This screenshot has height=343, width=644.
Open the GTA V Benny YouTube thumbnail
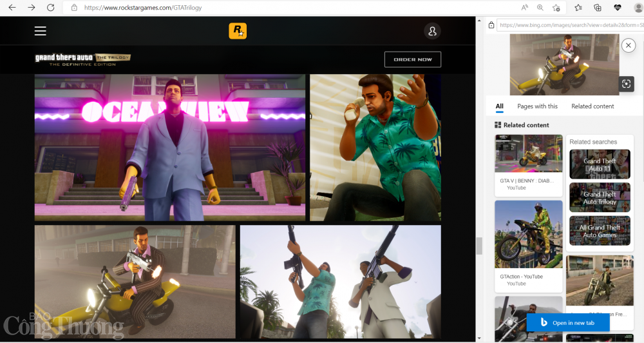(528, 155)
